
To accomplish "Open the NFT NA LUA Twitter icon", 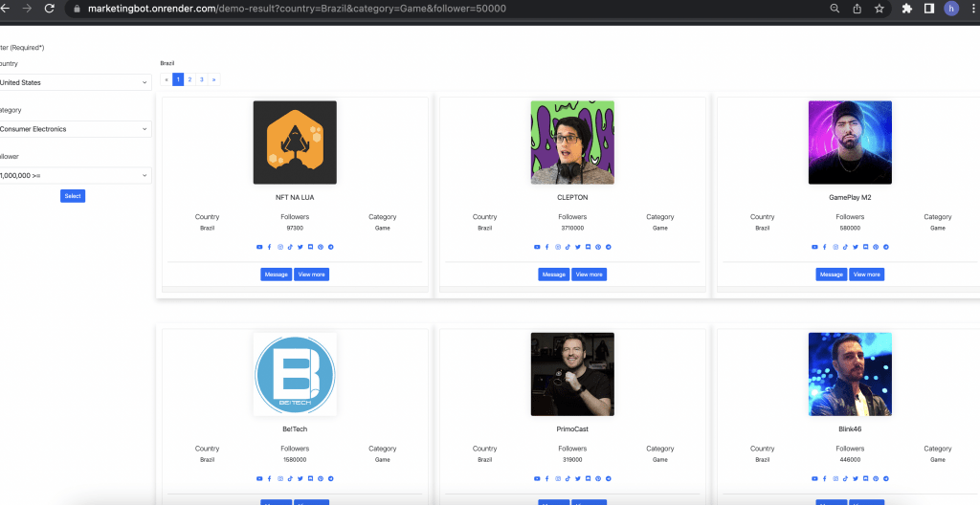I will coord(300,247).
